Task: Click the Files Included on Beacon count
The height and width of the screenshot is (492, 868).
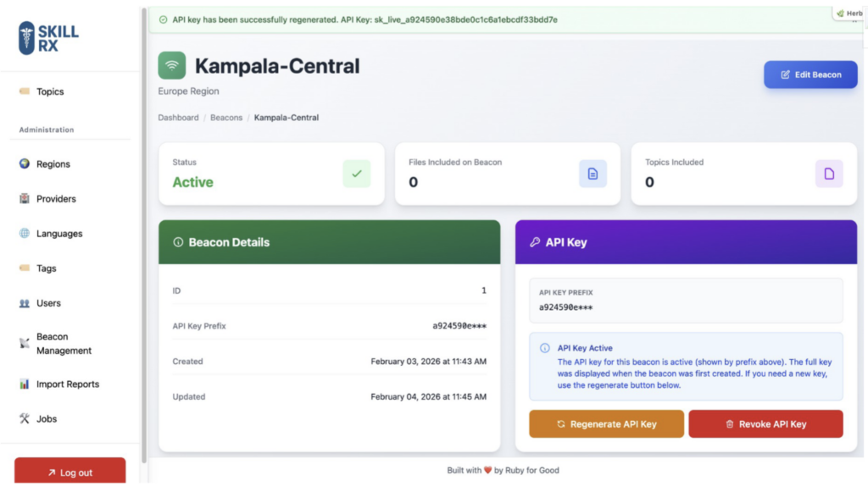Action: click(413, 182)
